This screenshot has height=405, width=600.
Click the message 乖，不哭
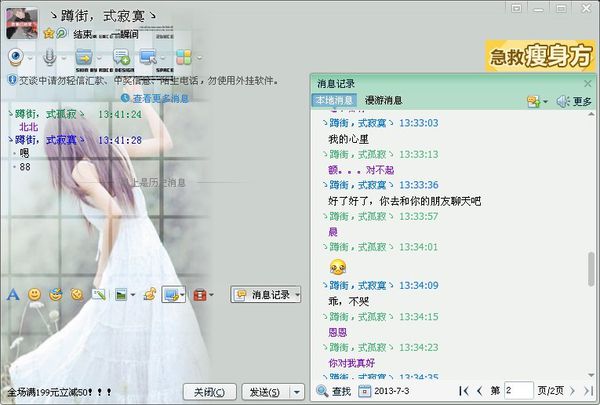tap(349, 301)
